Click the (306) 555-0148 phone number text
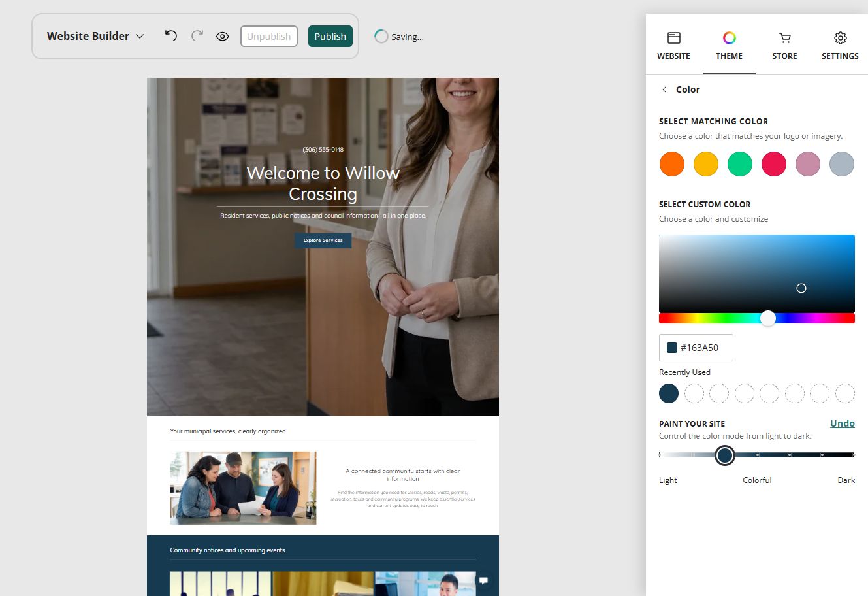The height and width of the screenshot is (596, 868). pos(323,150)
